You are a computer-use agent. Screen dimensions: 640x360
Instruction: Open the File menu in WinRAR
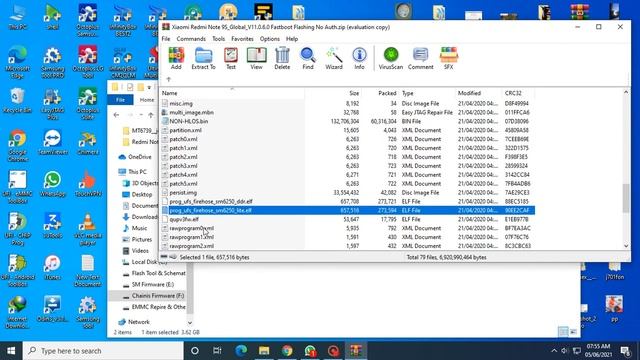coord(166,39)
